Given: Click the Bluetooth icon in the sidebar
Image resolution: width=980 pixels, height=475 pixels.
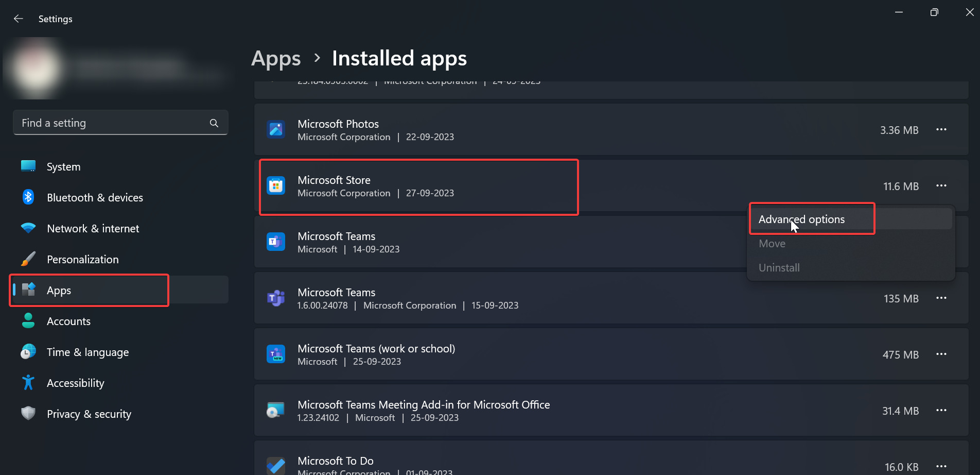Looking at the screenshot, I should (x=28, y=197).
